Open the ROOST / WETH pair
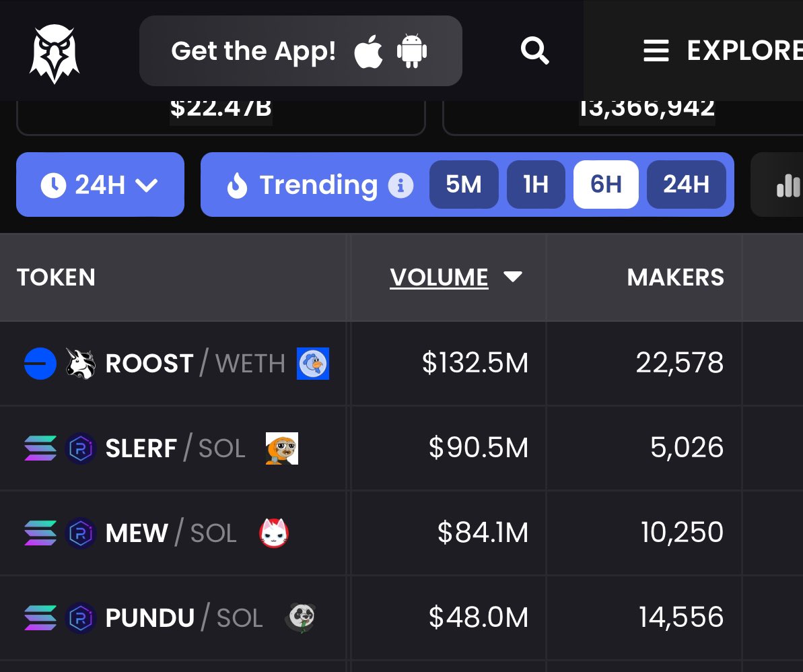 195,364
